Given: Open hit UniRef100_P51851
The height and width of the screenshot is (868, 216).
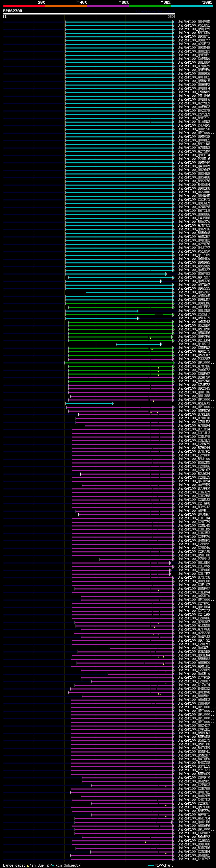Looking at the screenshot, I should pyautogui.click(x=194, y=26).
